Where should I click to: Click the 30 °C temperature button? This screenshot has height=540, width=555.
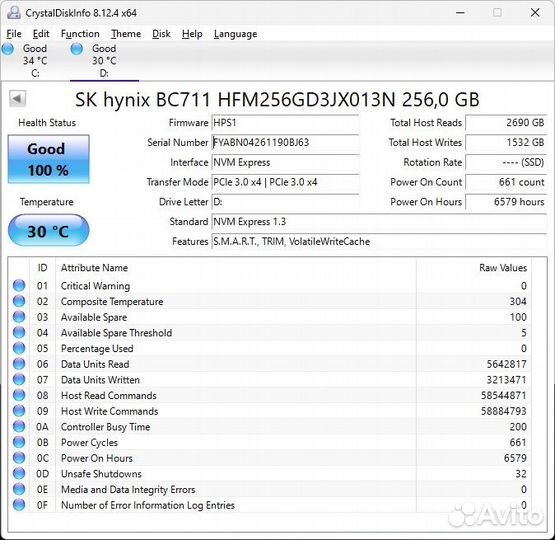[48, 230]
